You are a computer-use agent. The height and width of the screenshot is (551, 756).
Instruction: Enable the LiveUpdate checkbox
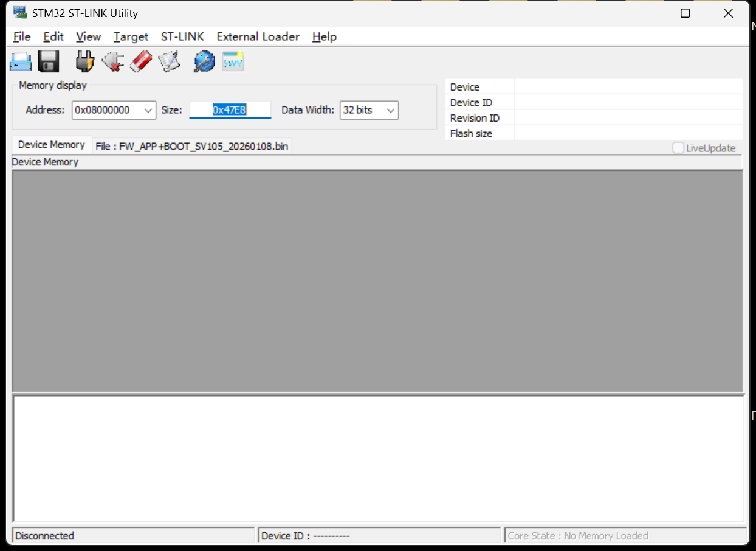point(678,148)
